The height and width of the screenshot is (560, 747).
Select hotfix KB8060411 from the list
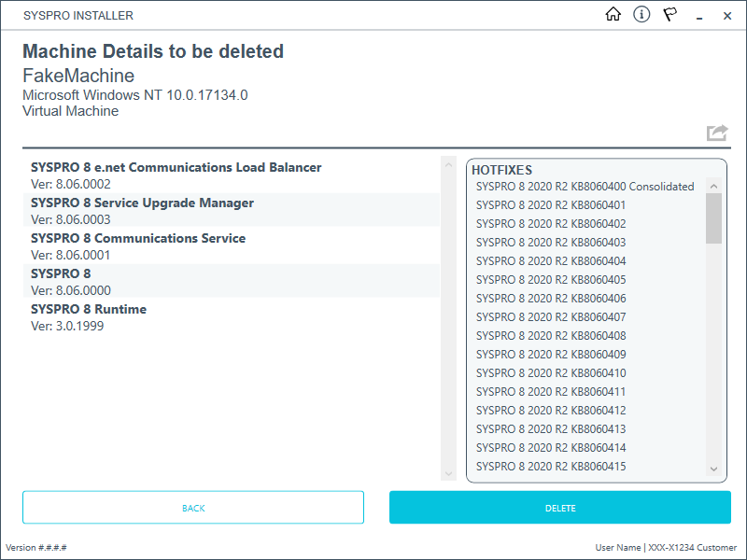[x=551, y=392]
